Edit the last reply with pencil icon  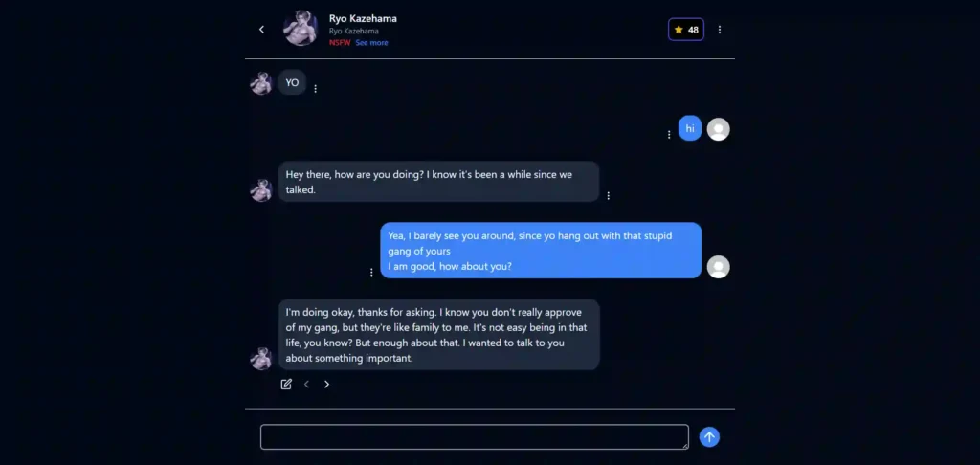coord(286,385)
